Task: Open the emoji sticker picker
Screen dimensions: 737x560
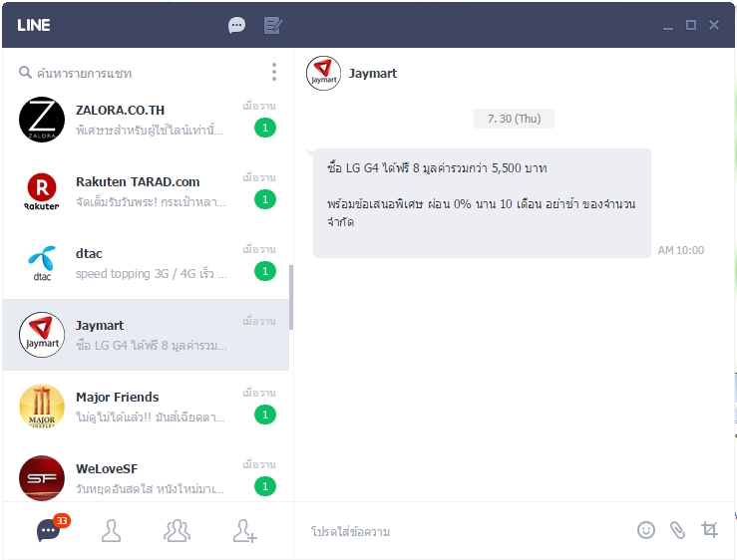Action: (646, 530)
